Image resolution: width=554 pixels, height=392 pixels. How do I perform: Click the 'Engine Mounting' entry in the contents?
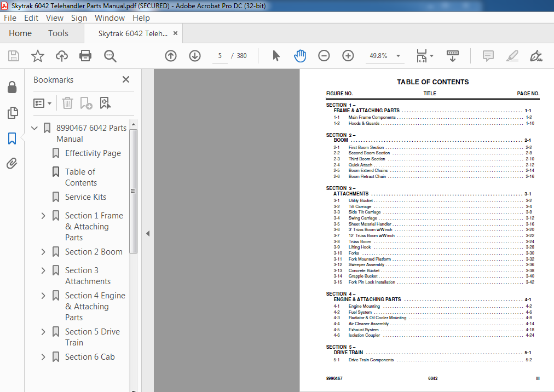[x=364, y=306]
